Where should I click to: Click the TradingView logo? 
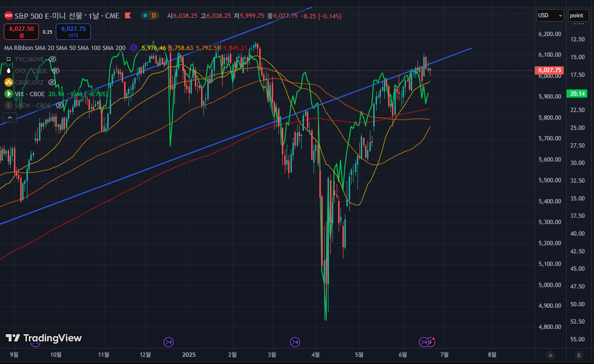click(x=44, y=338)
